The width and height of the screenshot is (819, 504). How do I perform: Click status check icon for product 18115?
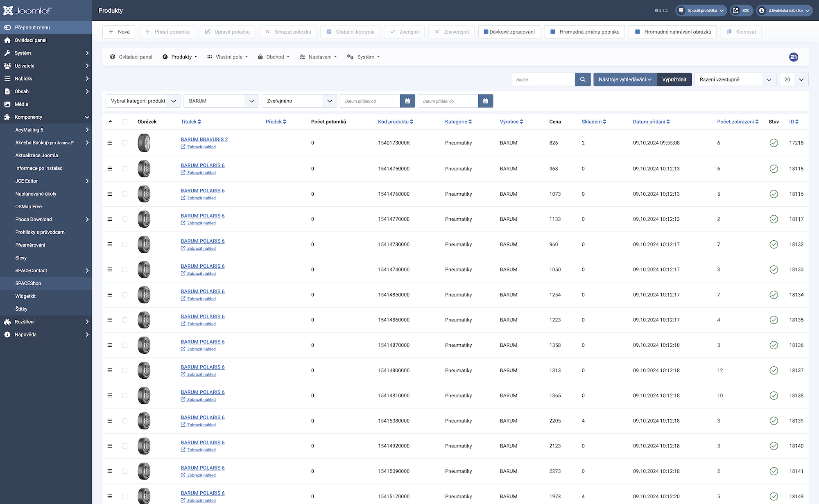774,169
